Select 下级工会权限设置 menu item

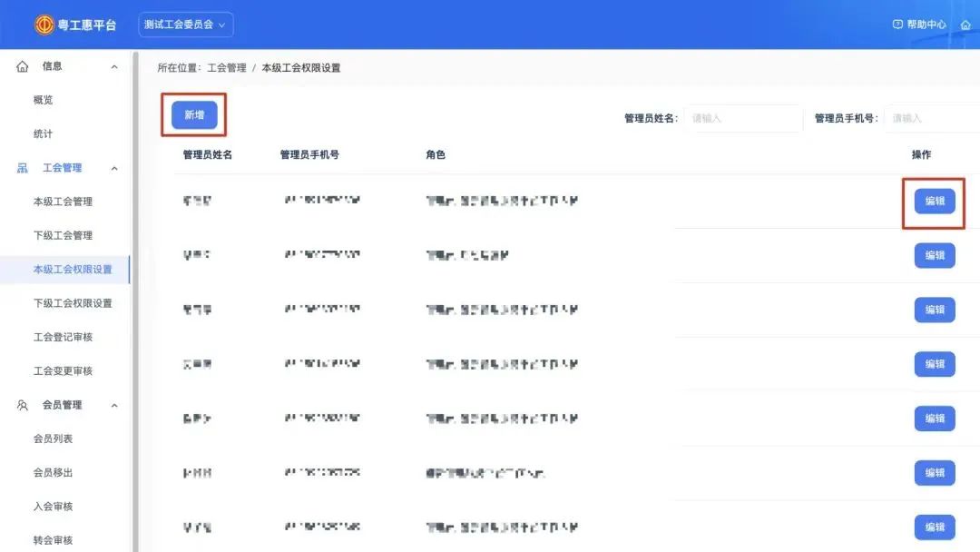(x=73, y=303)
